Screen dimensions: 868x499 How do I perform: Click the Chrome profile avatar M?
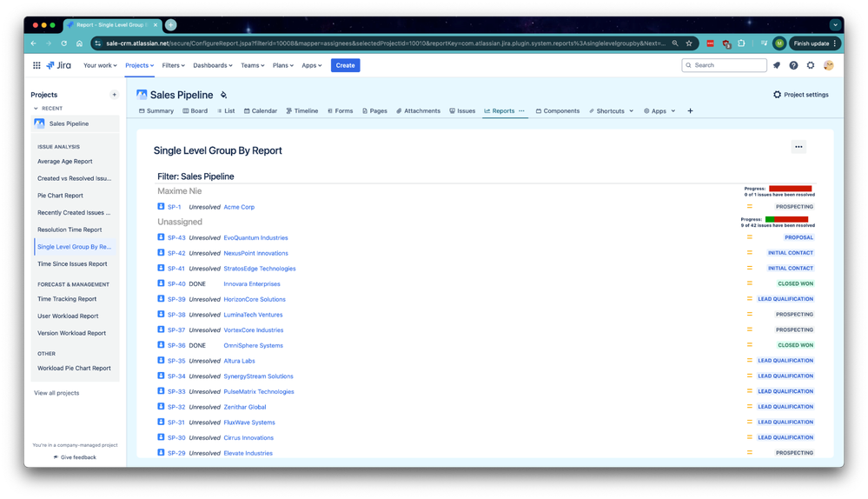coord(779,43)
